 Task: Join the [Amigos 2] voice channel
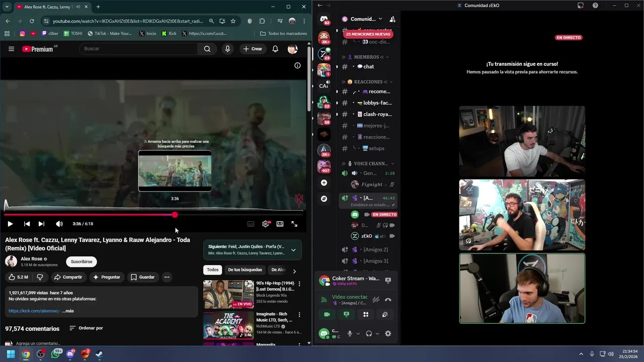pos(368,249)
